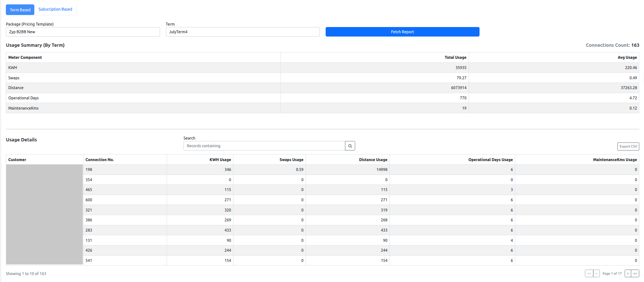Click the Fetch Report button

tap(402, 32)
